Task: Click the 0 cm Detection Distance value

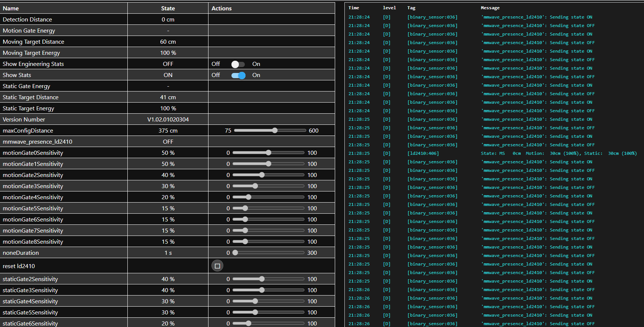Action: [x=168, y=19]
